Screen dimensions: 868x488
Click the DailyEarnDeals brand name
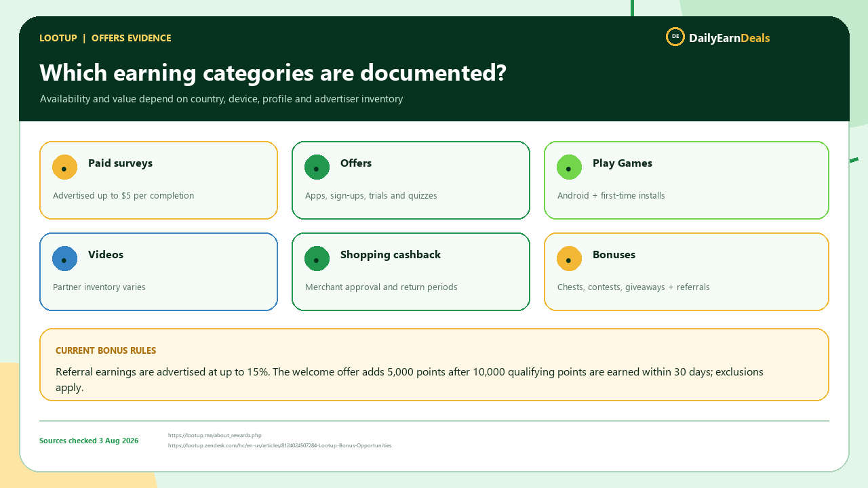coord(730,38)
